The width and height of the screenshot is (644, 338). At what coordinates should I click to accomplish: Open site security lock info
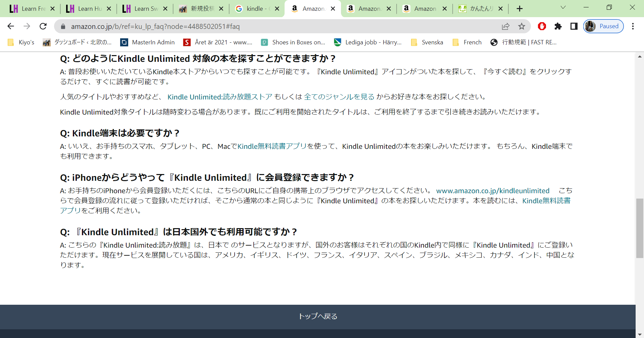[63, 26]
